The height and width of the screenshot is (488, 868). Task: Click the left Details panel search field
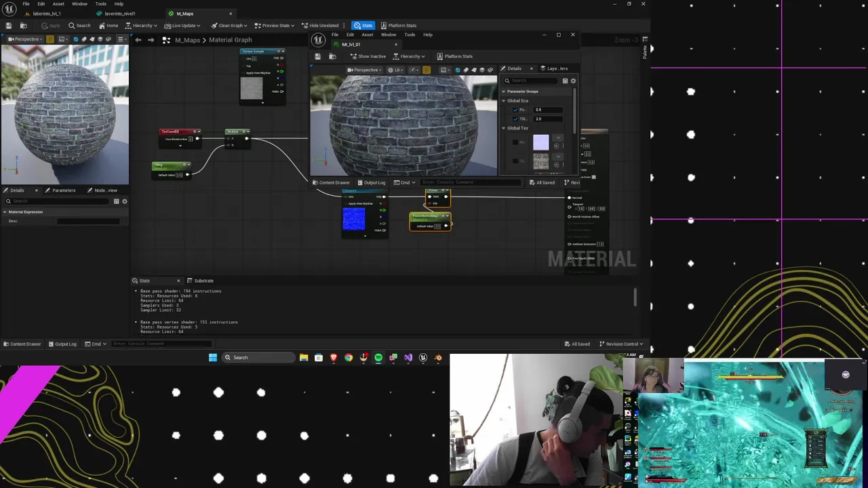[58, 201]
